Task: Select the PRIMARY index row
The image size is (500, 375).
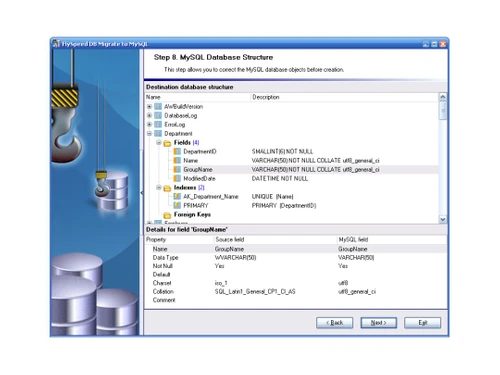Action: tap(292, 206)
